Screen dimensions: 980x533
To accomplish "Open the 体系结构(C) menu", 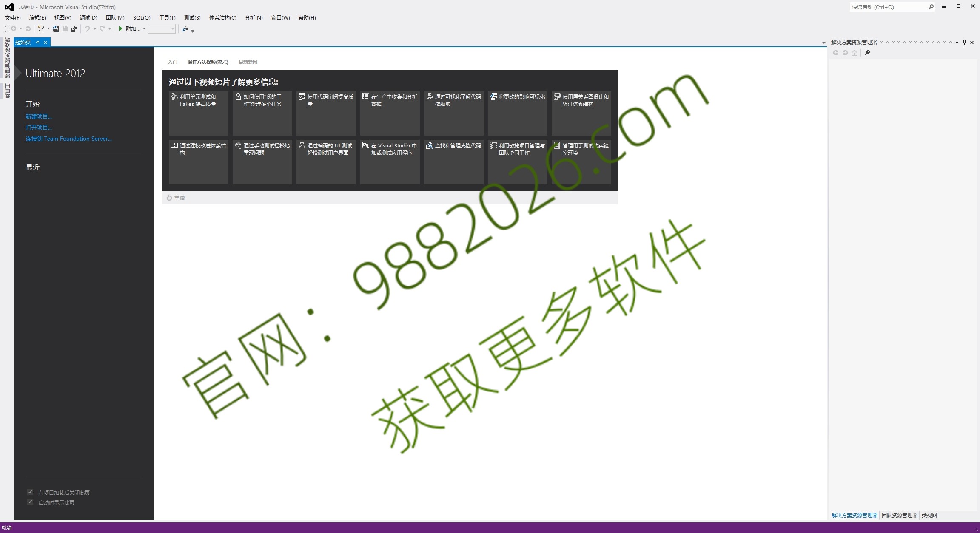I will pos(222,17).
